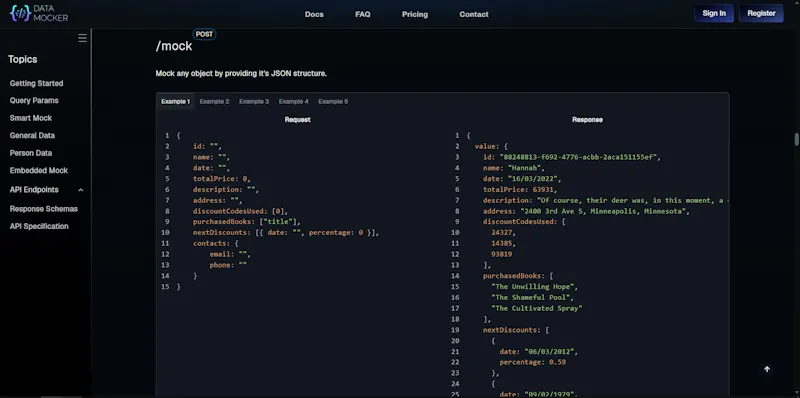The height and width of the screenshot is (398, 800).
Task: Click discount code value 93819
Action: [502, 254]
